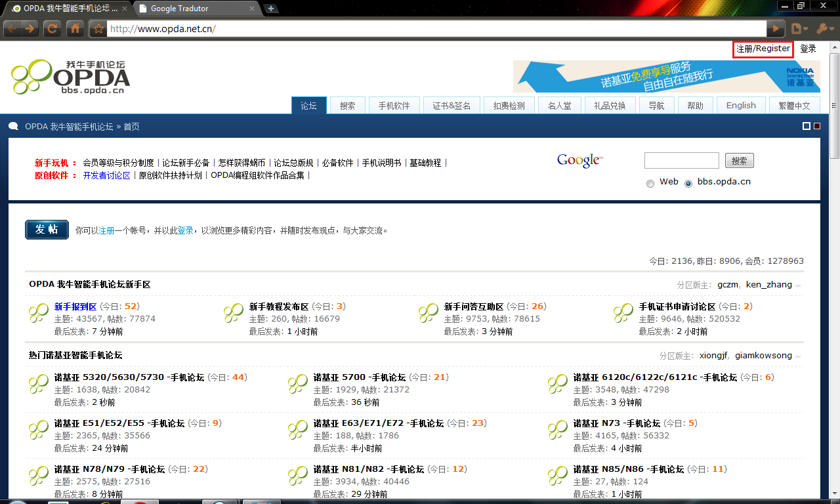
Task: Click the icon beside 诺基亚 E63/E71/E72 forum
Action: 298,430
